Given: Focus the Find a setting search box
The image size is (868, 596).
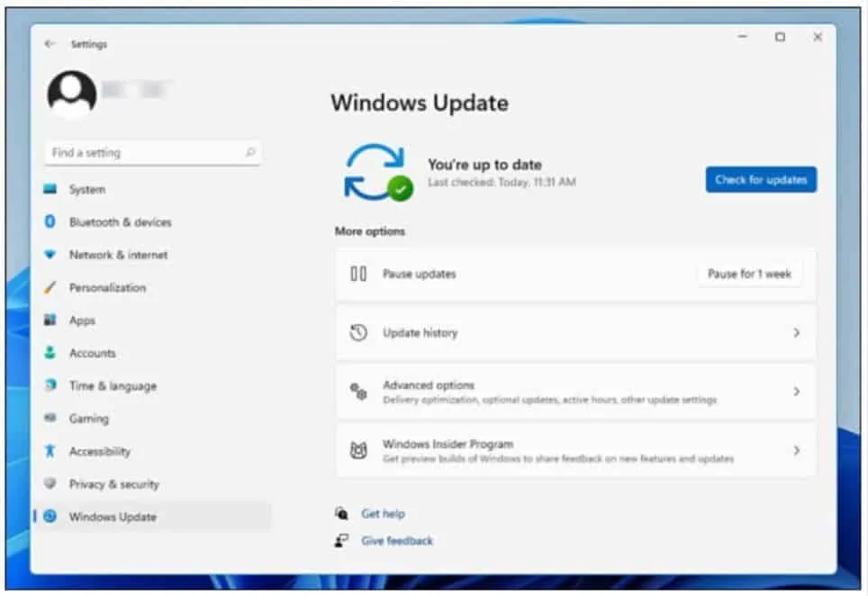Looking at the screenshot, I should (144, 153).
